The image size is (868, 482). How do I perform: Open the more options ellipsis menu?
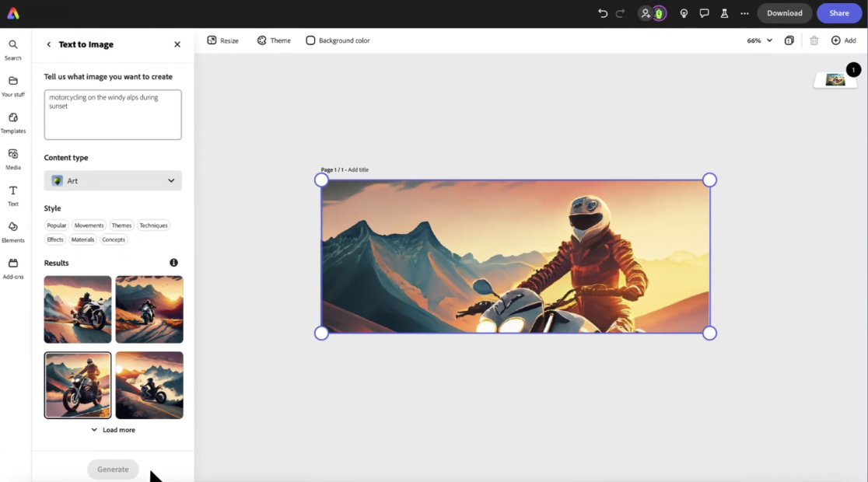[x=744, y=13]
